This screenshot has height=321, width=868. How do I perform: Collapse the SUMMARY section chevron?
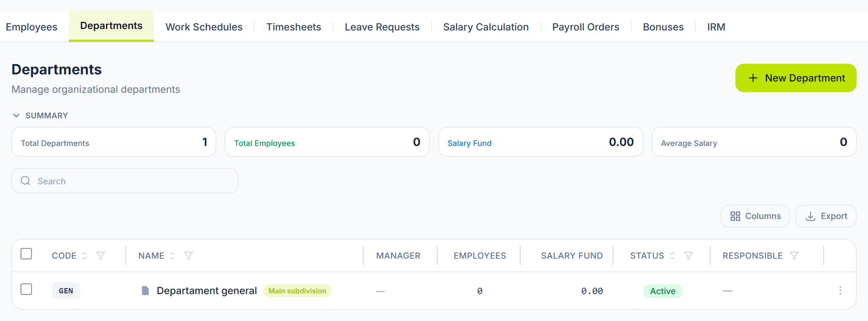point(16,116)
